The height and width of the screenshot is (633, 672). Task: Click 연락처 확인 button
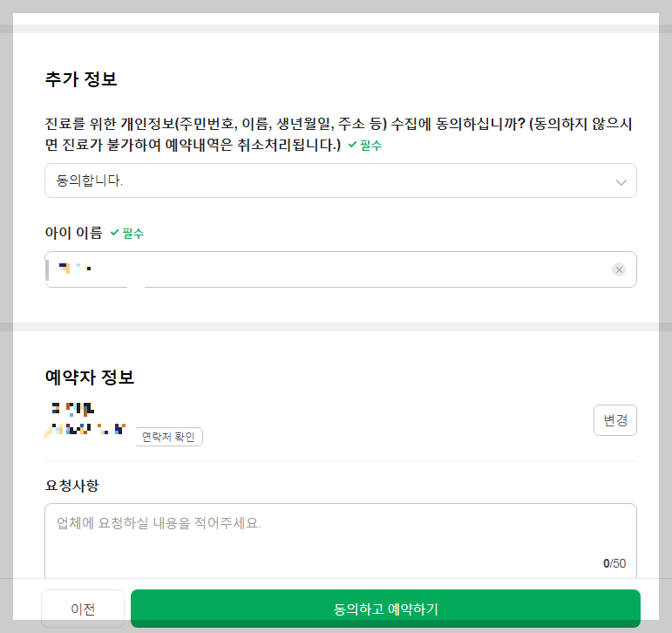[x=169, y=437]
